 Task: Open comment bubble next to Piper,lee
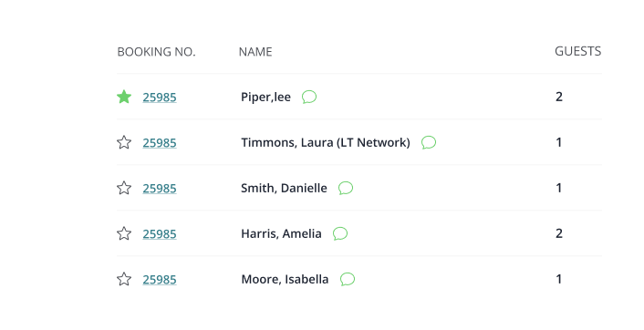(x=309, y=97)
